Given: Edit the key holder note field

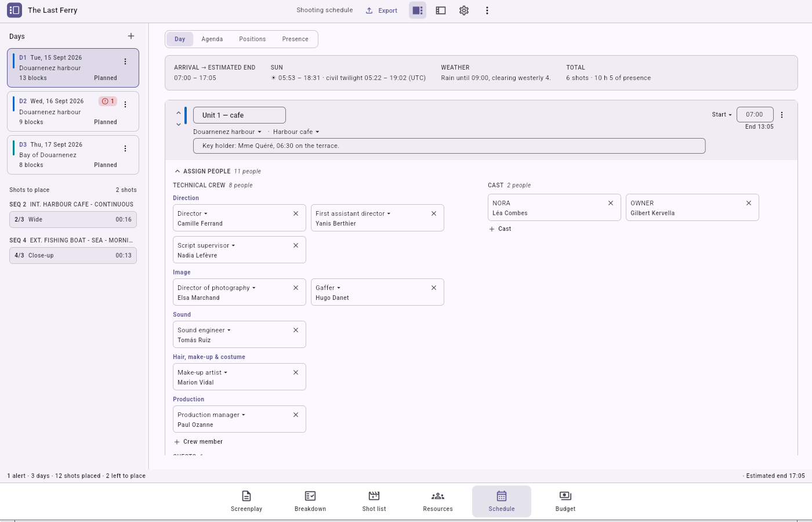Looking at the screenshot, I should [x=449, y=146].
